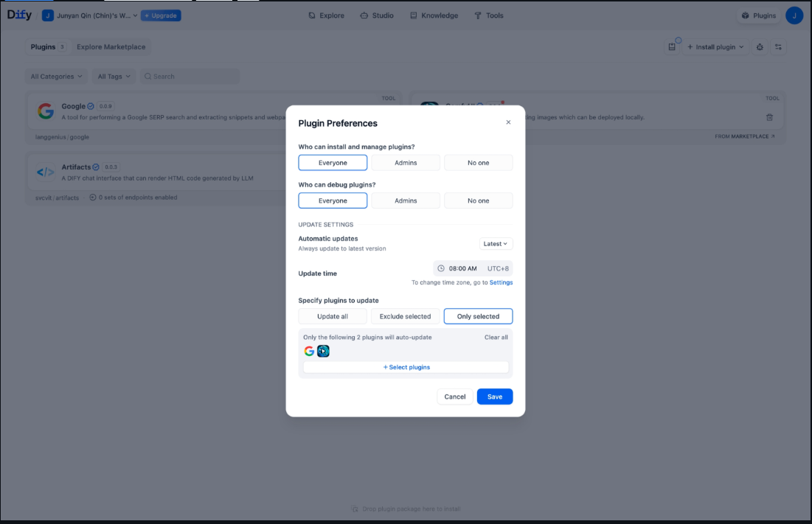Viewport: 812px width, 524px height.
Task: Select Everyone for debug plugins
Action: [x=333, y=200]
